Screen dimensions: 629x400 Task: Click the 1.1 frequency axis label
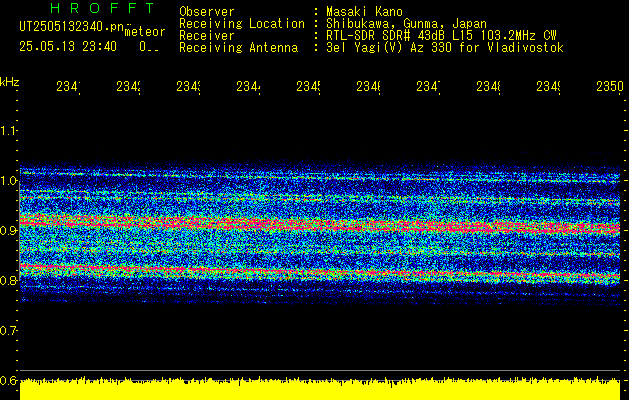coord(8,130)
